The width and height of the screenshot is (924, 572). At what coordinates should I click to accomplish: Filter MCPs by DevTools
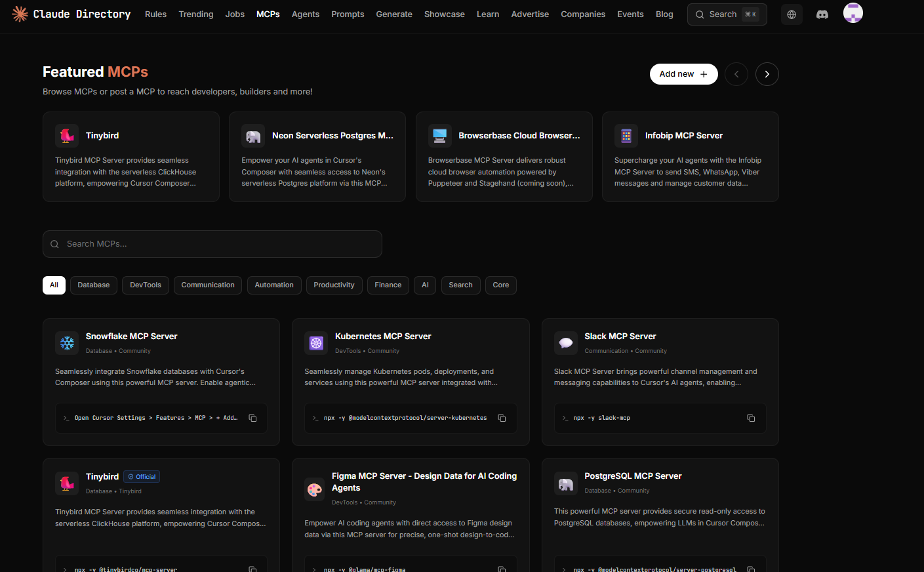(146, 285)
